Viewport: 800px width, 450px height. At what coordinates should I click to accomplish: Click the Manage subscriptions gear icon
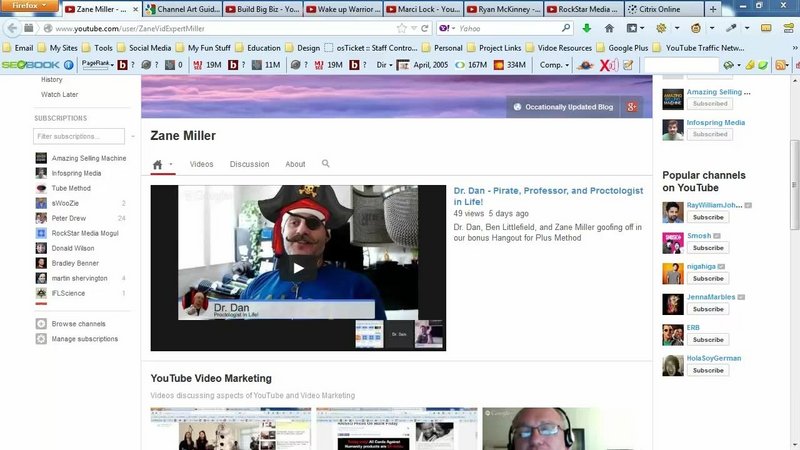pos(41,339)
